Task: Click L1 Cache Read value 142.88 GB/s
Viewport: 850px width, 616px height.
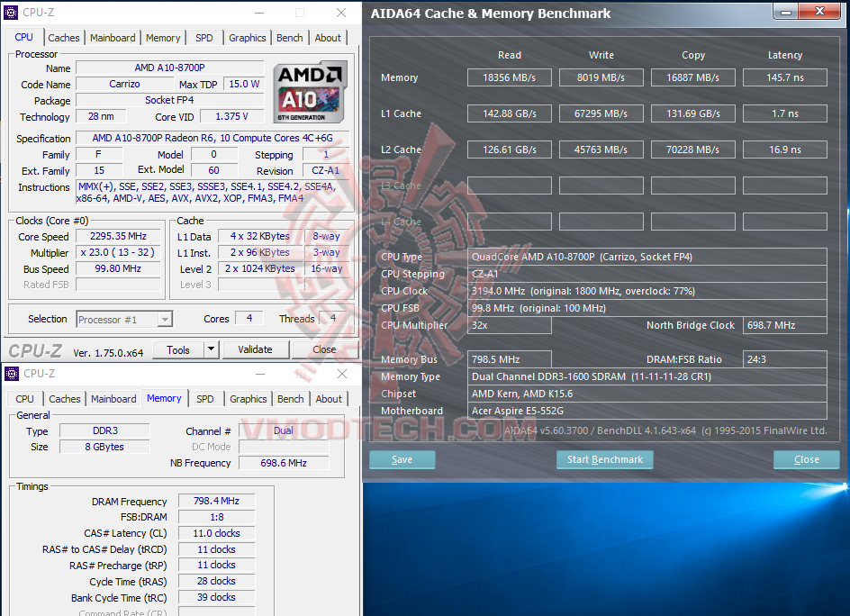Action: tap(510, 113)
